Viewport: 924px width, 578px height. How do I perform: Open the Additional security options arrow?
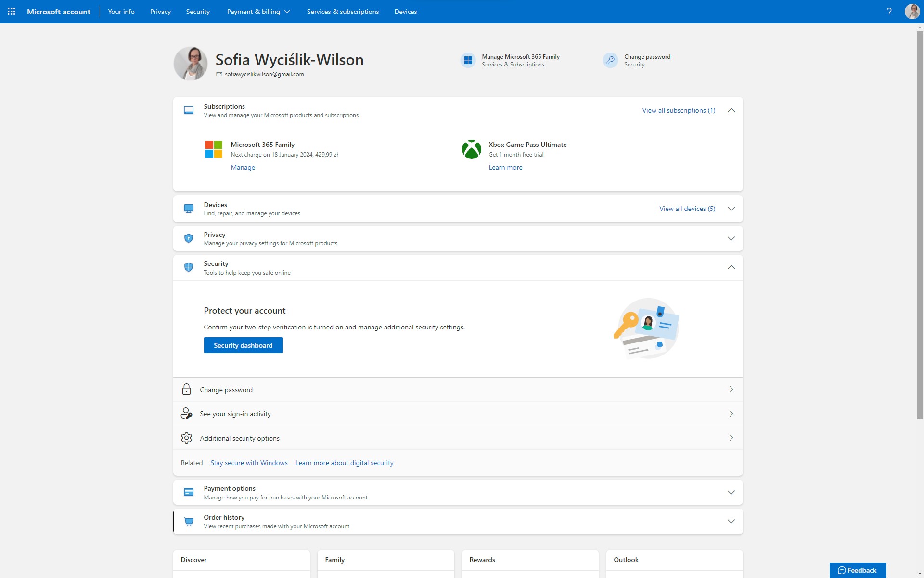click(x=731, y=438)
